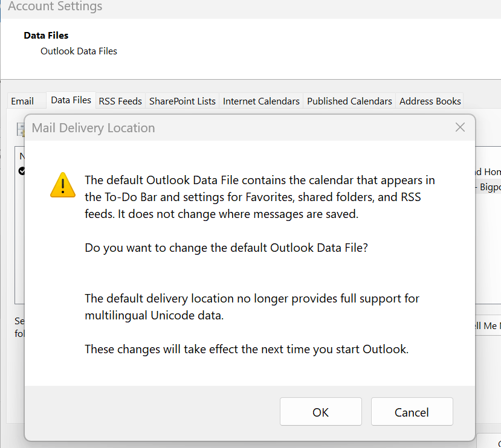Go to the Internet Calendars tab
The image size is (501, 448).
coord(261,101)
